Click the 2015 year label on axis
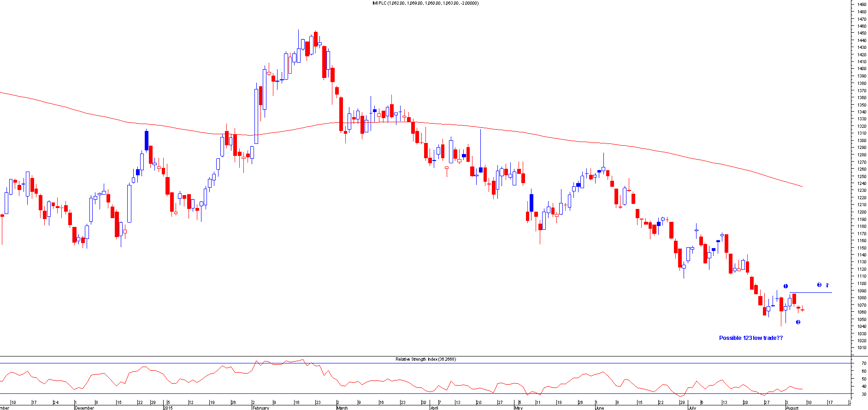This screenshot has height=410, width=868. click(x=168, y=408)
